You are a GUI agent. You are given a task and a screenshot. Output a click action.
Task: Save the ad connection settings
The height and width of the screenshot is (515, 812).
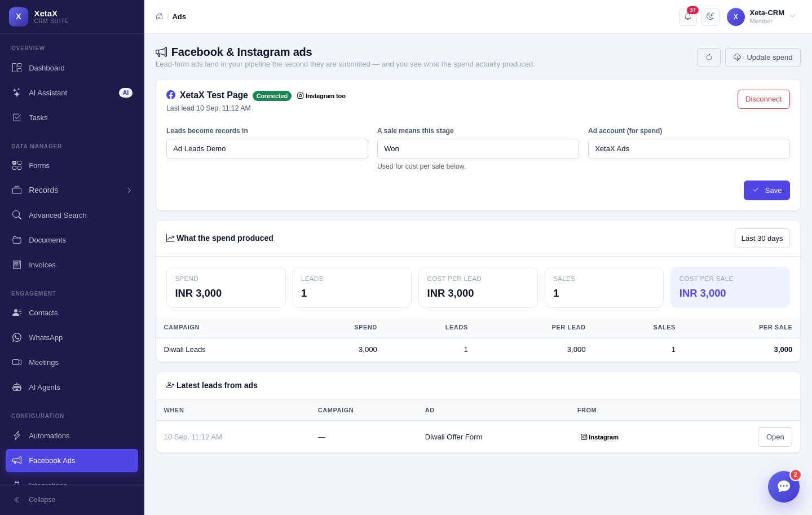point(767,191)
